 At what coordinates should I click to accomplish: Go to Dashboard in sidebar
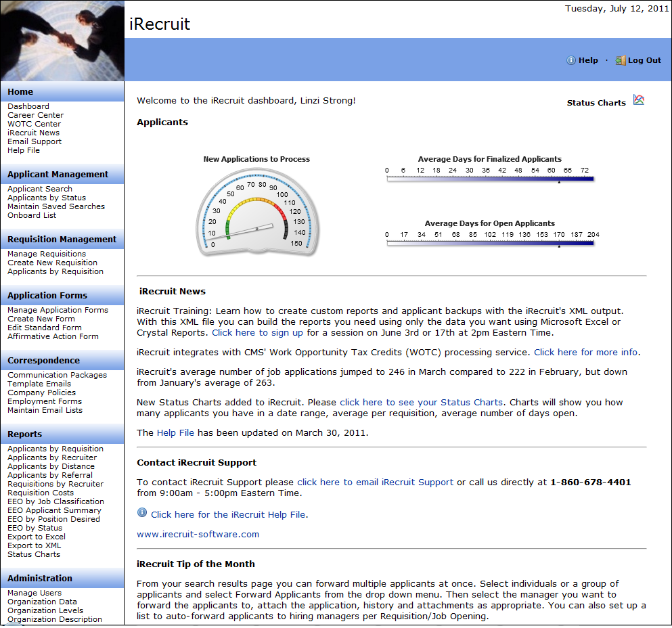click(x=28, y=106)
